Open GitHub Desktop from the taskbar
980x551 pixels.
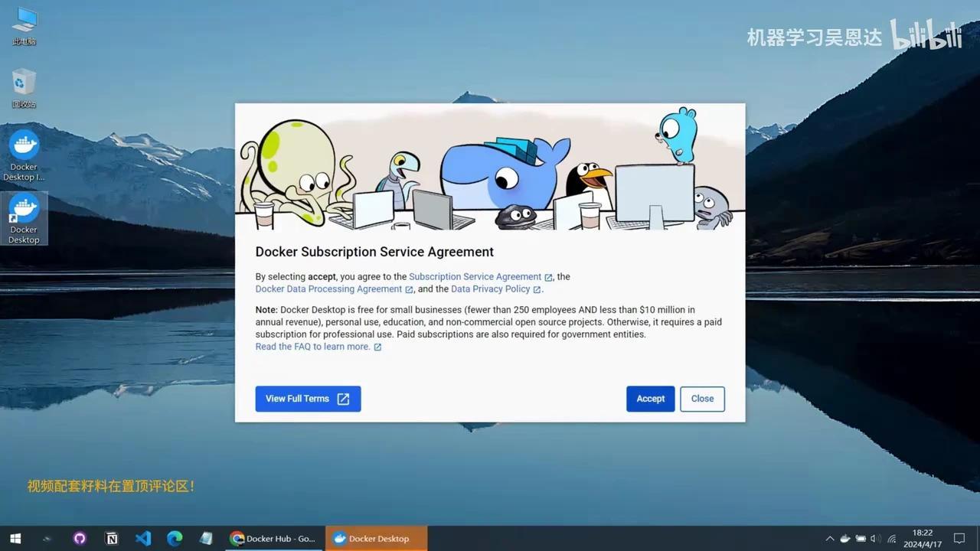tap(80, 539)
